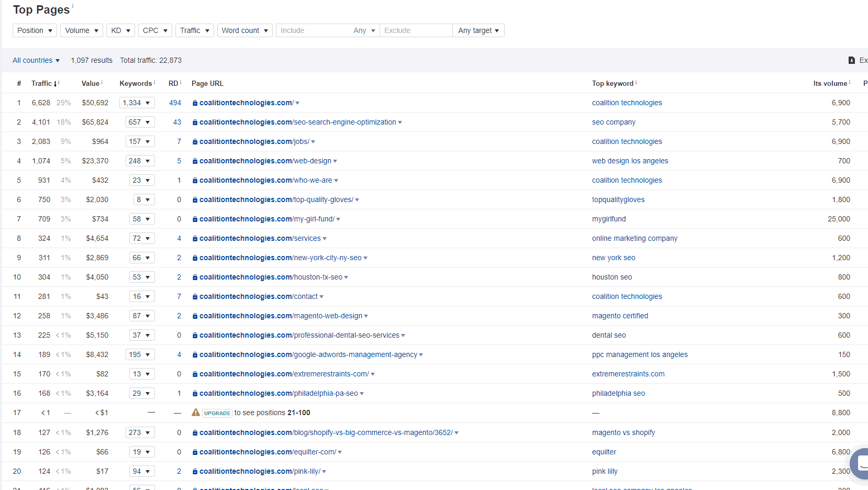This screenshot has height=490, width=868.
Task: Open the Word count filter dropdown
Action: pyautogui.click(x=244, y=30)
